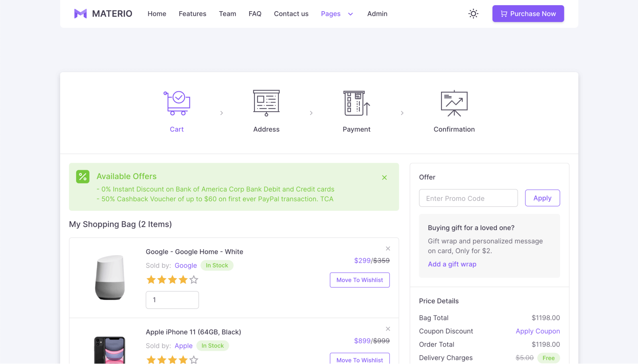Click the $299 Google Home price

pyautogui.click(x=362, y=260)
